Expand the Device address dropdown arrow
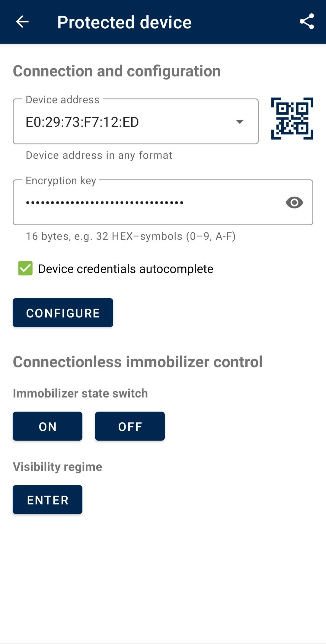 pos(240,122)
